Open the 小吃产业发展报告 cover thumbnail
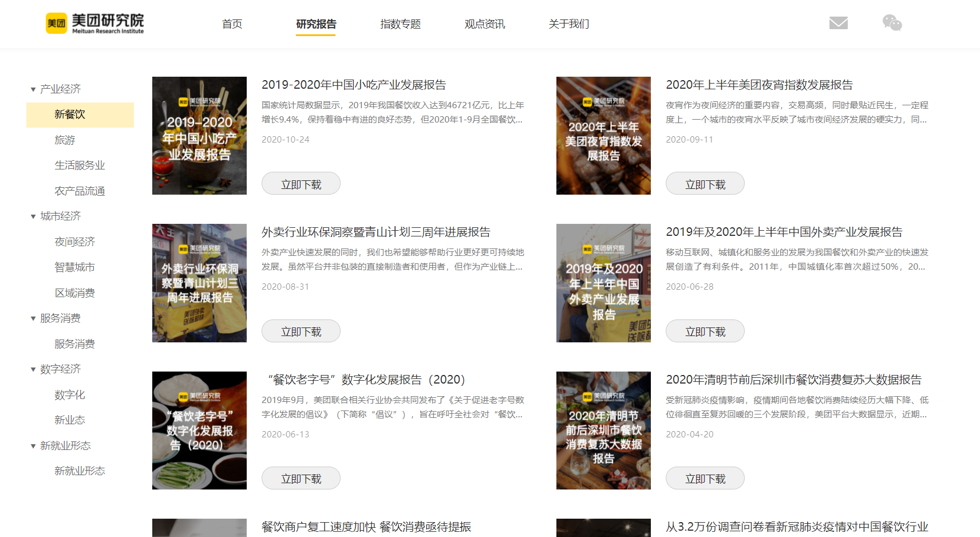Viewport: 980px width, 537px height. pyautogui.click(x=199, y=136)
